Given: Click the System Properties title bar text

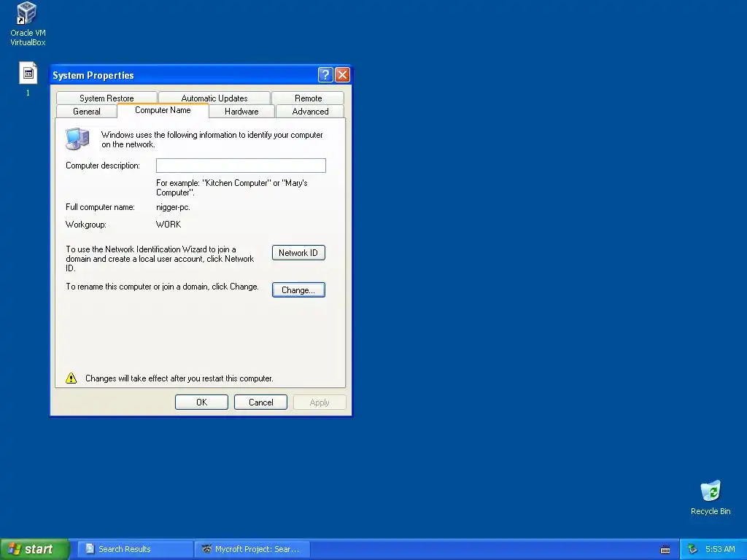Looking at the screenshot, I should pyautogui.click(x=93, y=75).
